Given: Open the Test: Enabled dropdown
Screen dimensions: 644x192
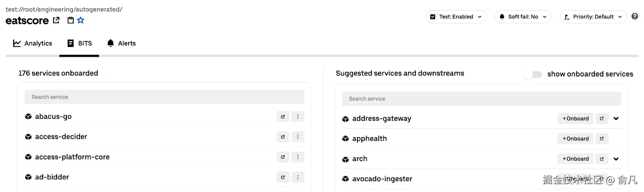Looking at the screenshot, I should pyautogui.click(x=456, y=17).
